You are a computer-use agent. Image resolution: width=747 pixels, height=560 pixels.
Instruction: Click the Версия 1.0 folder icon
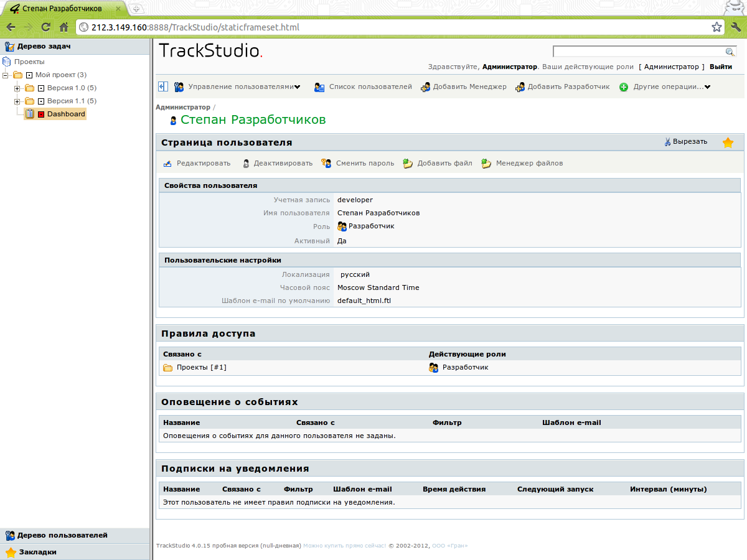pyautogui.click(x=29, y=88)
